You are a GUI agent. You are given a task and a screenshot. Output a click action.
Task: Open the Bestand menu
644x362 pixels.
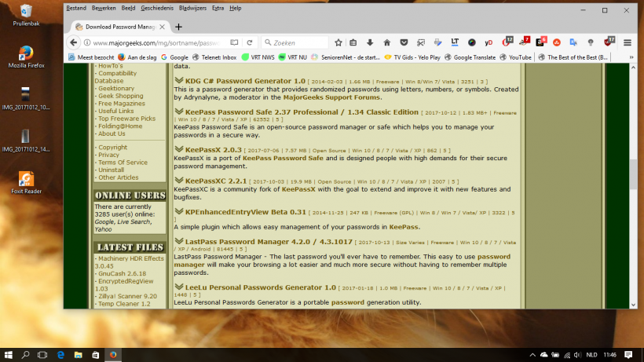76,8
